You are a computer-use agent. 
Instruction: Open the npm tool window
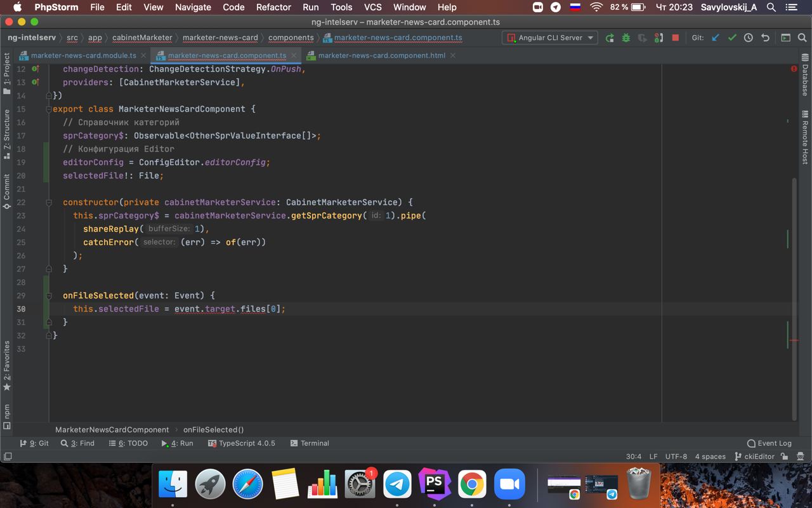click(x=7, y=416)
